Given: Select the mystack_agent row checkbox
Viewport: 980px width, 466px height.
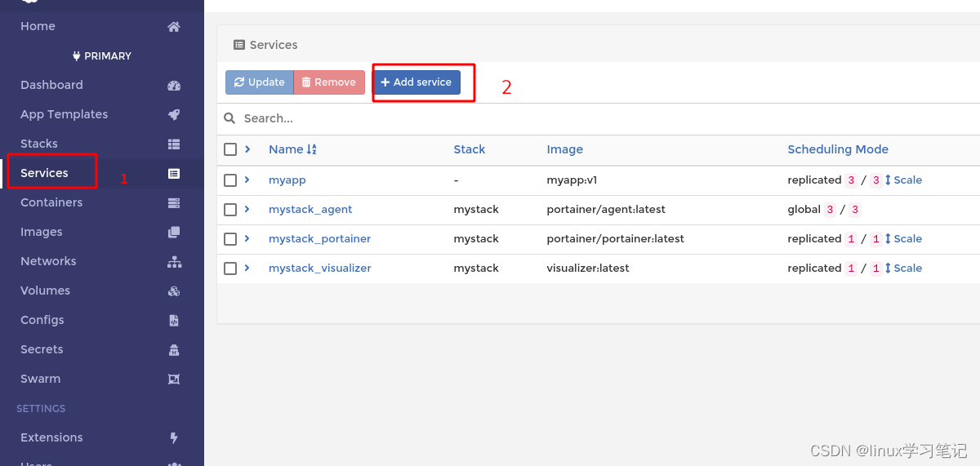Looking at the screenshot, I should [230, 209].
